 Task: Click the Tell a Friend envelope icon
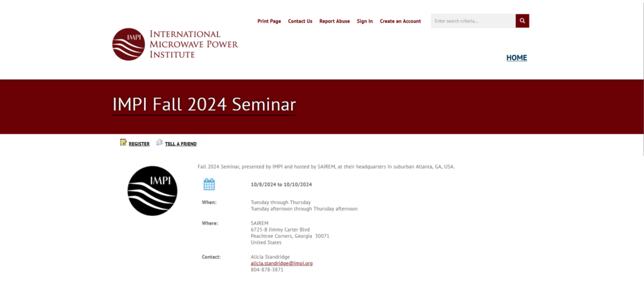(x=159, y=142)
